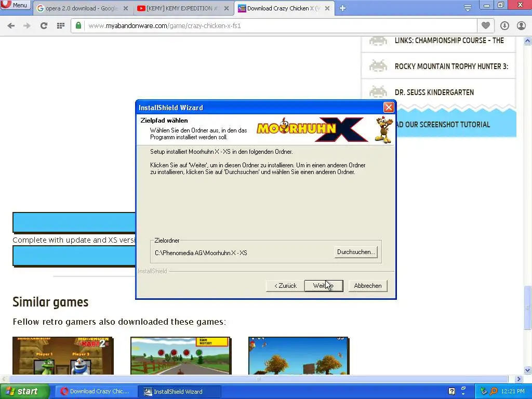Viewport: 532px width, 399px height.
Task: Click the lower blue download bar
Action: click(x=74, y=256)
